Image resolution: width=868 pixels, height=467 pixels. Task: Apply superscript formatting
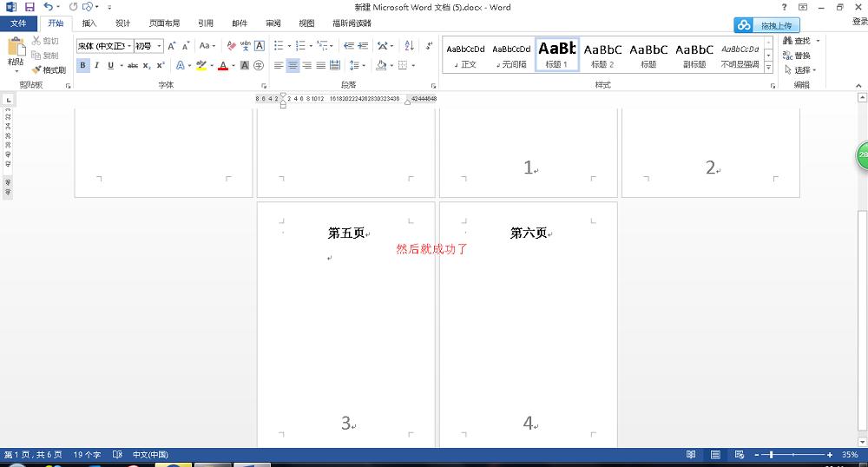(x=161, y=65)
